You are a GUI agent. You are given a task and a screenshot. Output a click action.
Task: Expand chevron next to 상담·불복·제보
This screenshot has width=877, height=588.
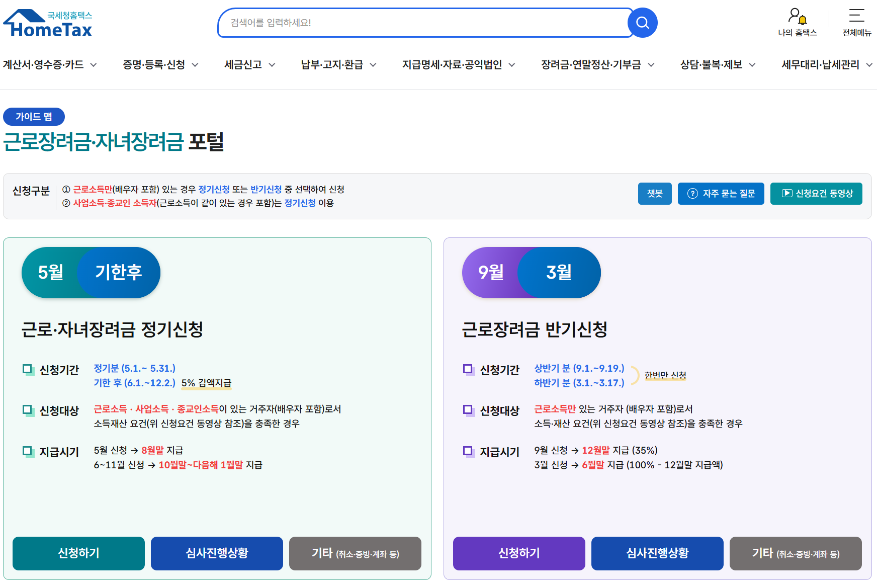pyautogui.click(x=752, y=65)
